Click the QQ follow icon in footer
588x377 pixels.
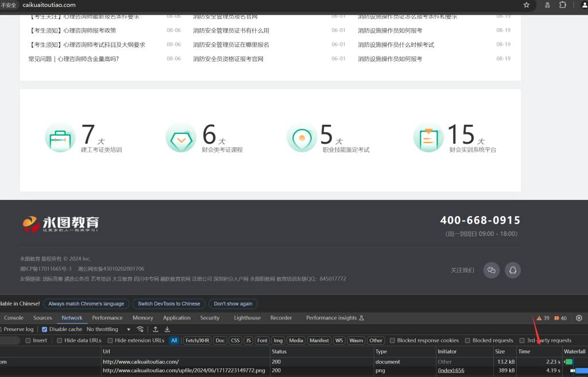click(513, 270)
